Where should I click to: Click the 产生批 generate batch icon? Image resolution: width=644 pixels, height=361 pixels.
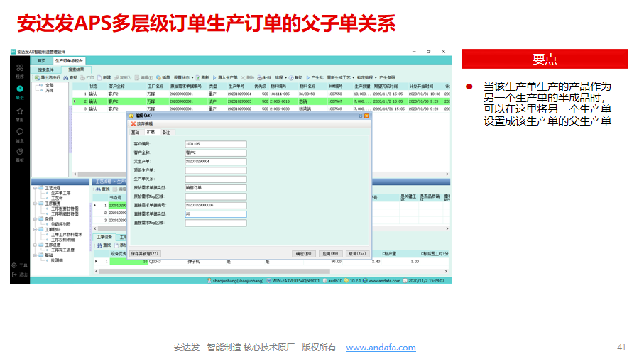coord(308,77)
